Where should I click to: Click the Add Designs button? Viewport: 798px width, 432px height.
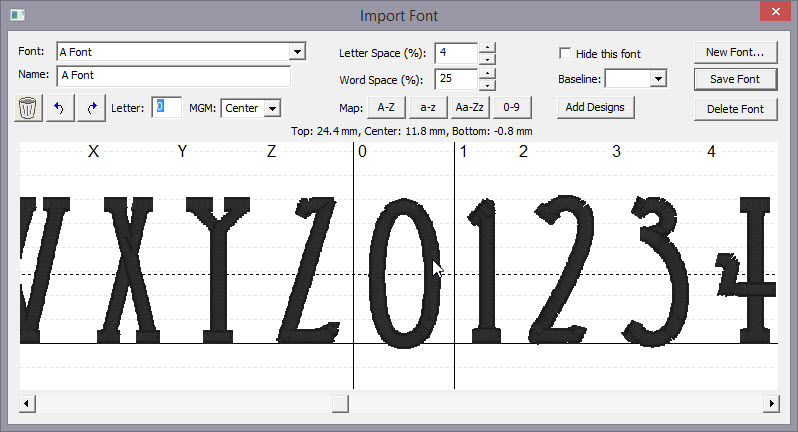click(x=595, y=106)
